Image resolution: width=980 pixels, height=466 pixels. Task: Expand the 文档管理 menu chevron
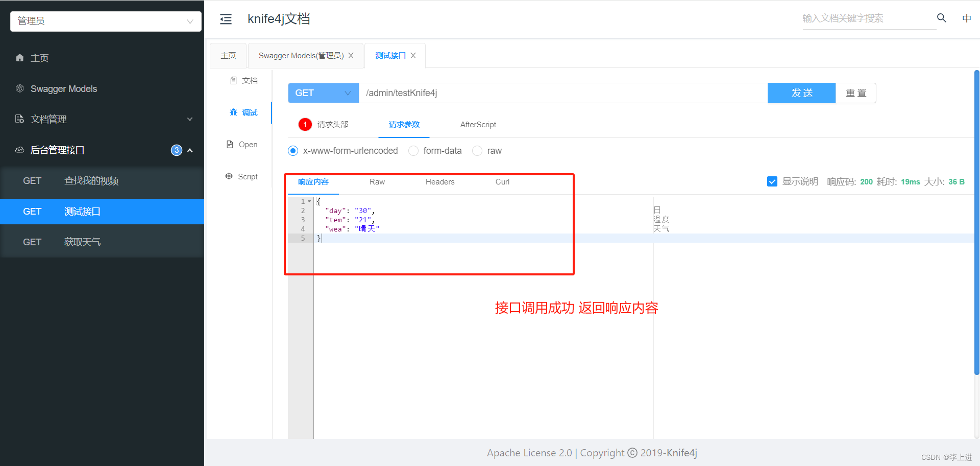[x=190, y=119]
